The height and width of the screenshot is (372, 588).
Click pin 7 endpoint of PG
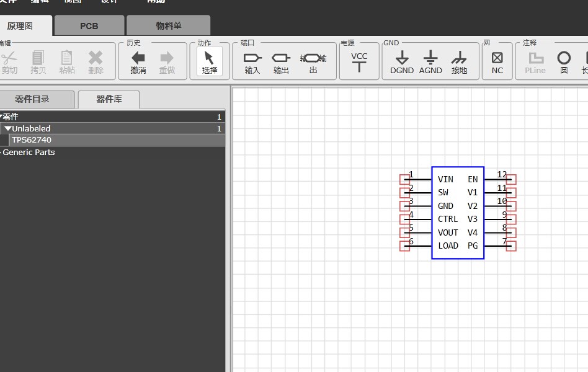pyautogui.click(x=511, y=246)
